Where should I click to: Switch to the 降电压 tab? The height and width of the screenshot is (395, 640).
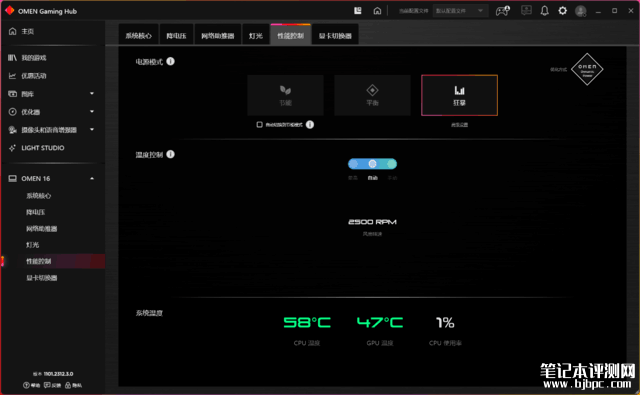[x=176, y=36]
